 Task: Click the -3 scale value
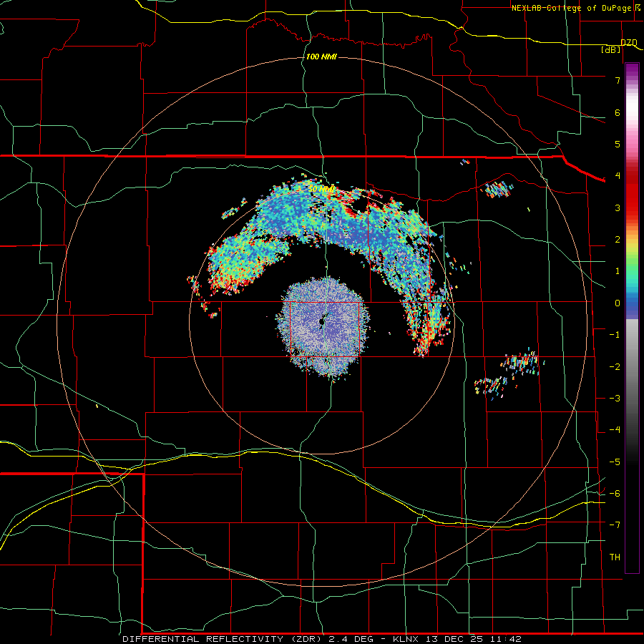[x=615, y=398]
